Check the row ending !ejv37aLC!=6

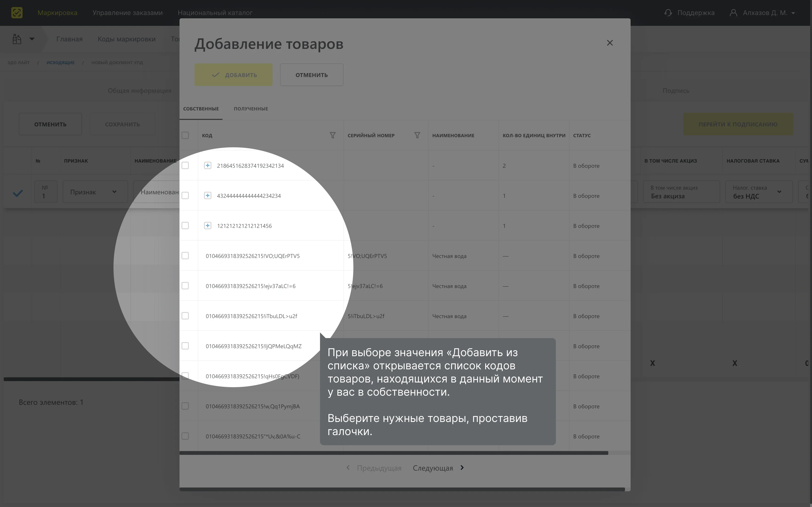(185, 286)
